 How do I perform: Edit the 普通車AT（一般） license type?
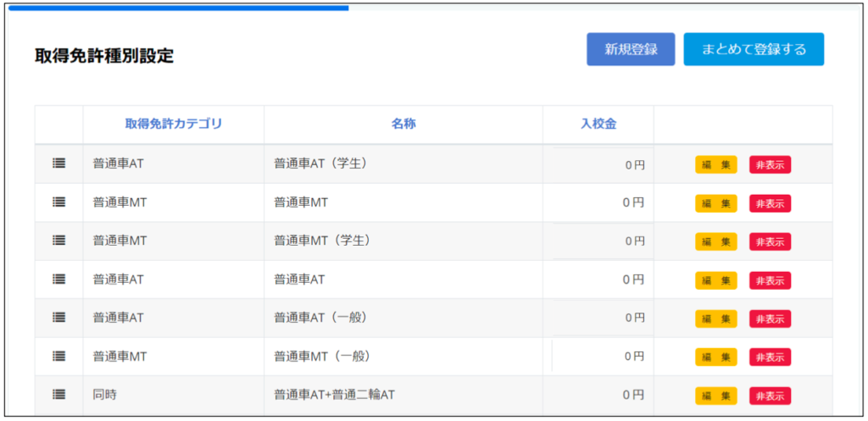pos(716,319)
